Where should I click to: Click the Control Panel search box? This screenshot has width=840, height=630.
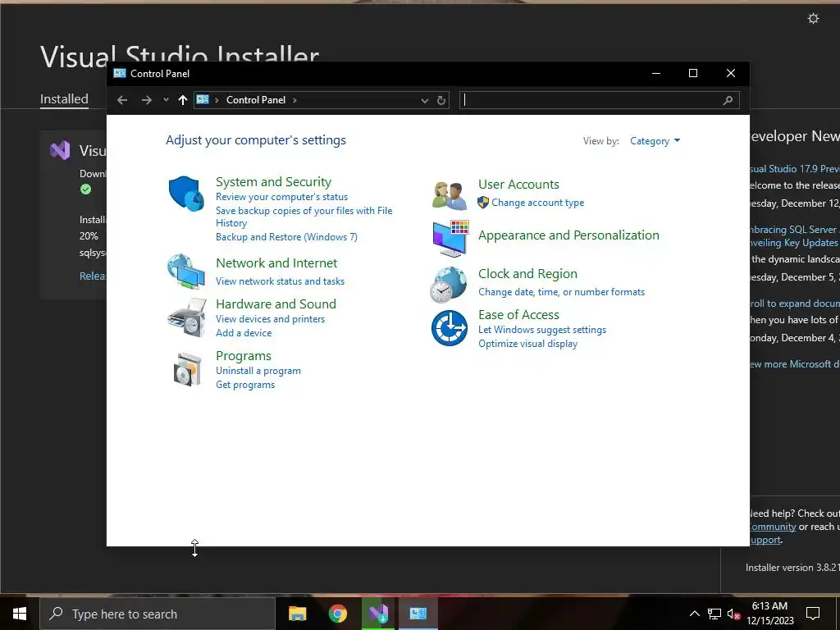600,100
